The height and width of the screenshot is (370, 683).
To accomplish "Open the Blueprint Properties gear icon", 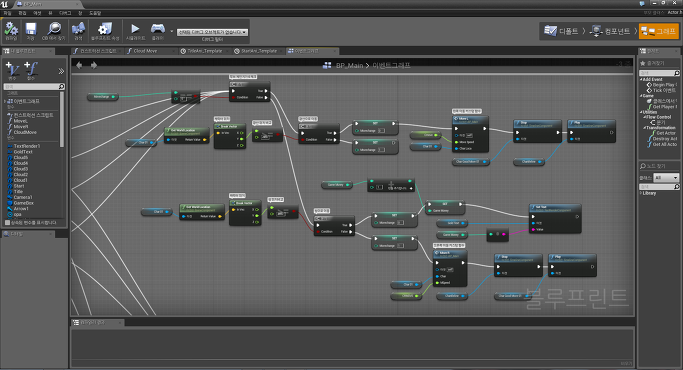I will [x=105, y=29].
